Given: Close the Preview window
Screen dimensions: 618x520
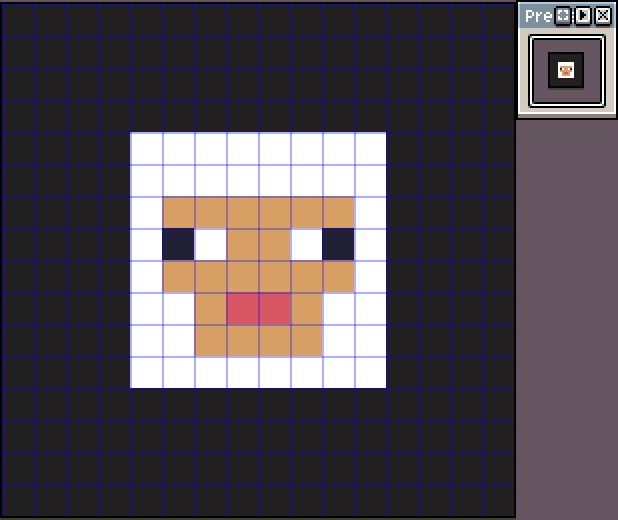Looking at the screenshot, I should pyautogui.click(x=603, y=16).
